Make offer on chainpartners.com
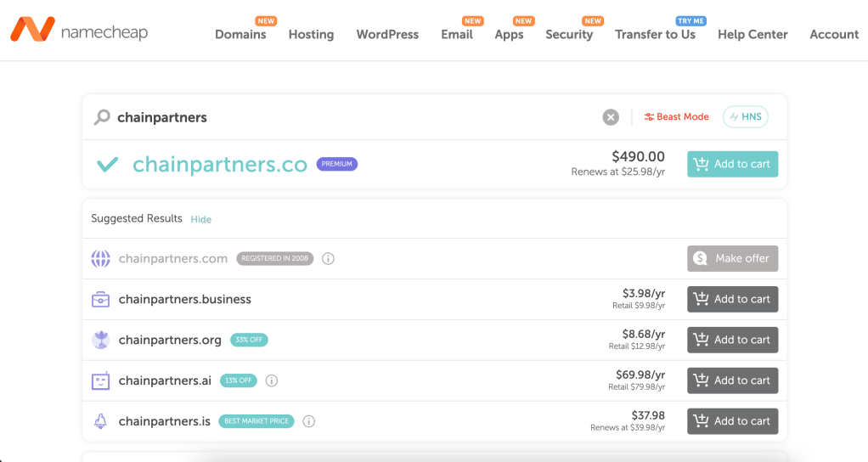Viewport: 868px width, 462px height. click(732, 258)
